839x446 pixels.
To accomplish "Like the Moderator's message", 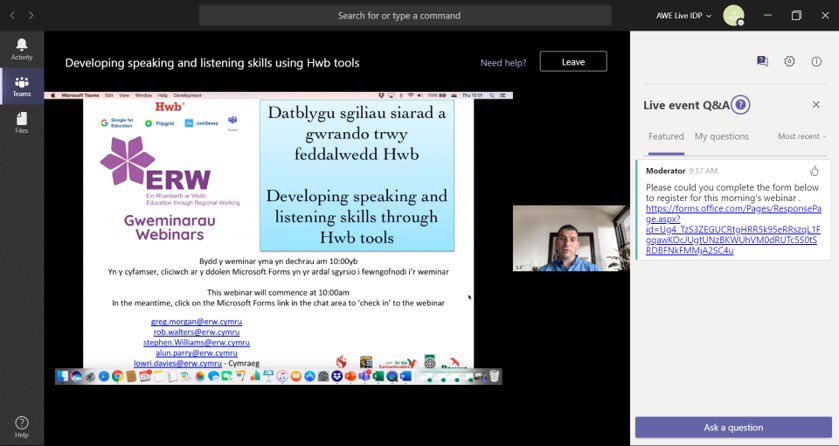I will (x=814, y=171).
